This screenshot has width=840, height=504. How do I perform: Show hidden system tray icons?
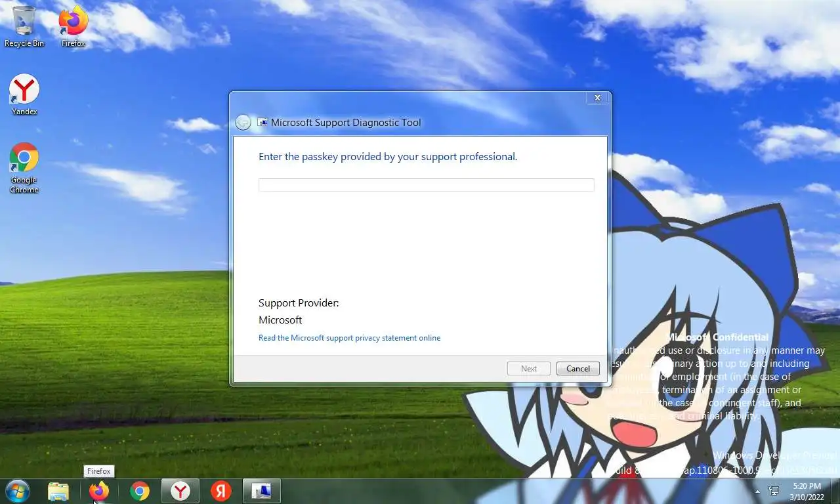758,491
